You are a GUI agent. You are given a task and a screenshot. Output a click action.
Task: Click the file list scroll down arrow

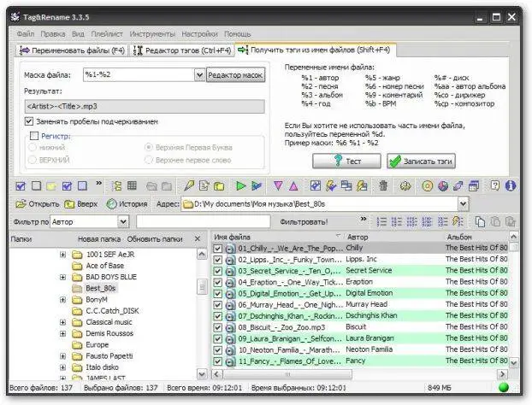coord(514,362)
